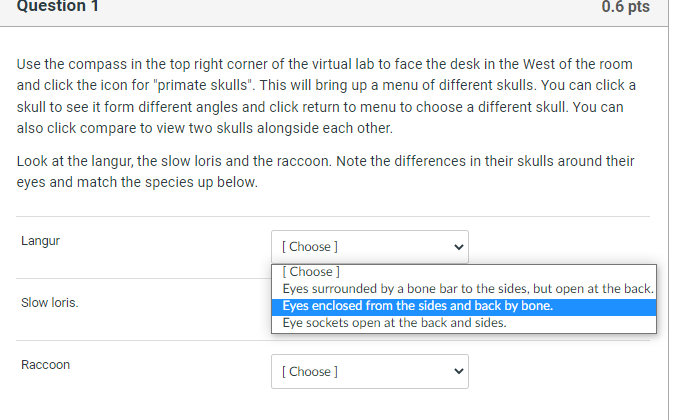Click the "Slow loris." row label
The image size is (684, 420).
point(50,303)
